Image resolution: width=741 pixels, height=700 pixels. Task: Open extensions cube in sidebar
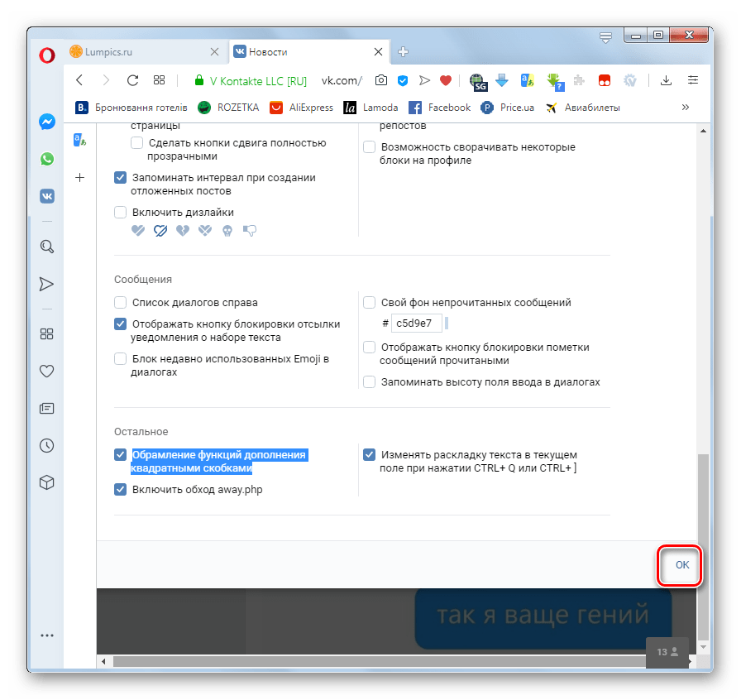pyautogui.click(x=46, y=482)
